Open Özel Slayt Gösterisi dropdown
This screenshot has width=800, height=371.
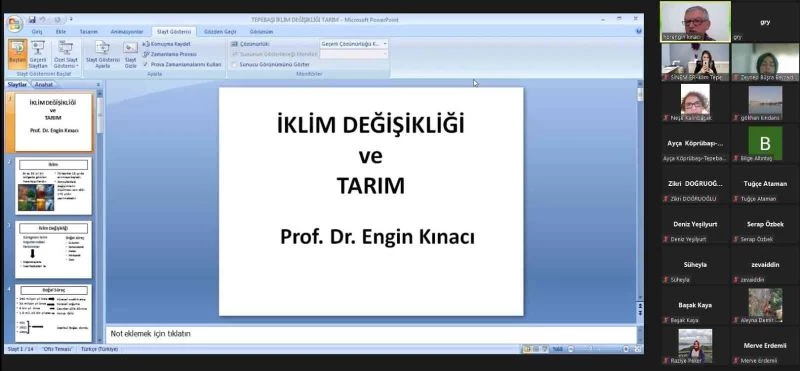[x=66, y=54]
